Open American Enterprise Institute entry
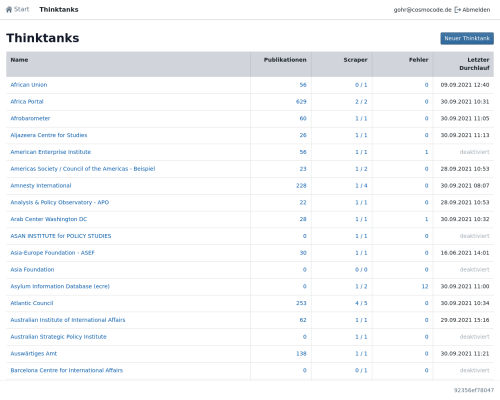The width and height of the screenshot is (500, 400). point(51,152)
